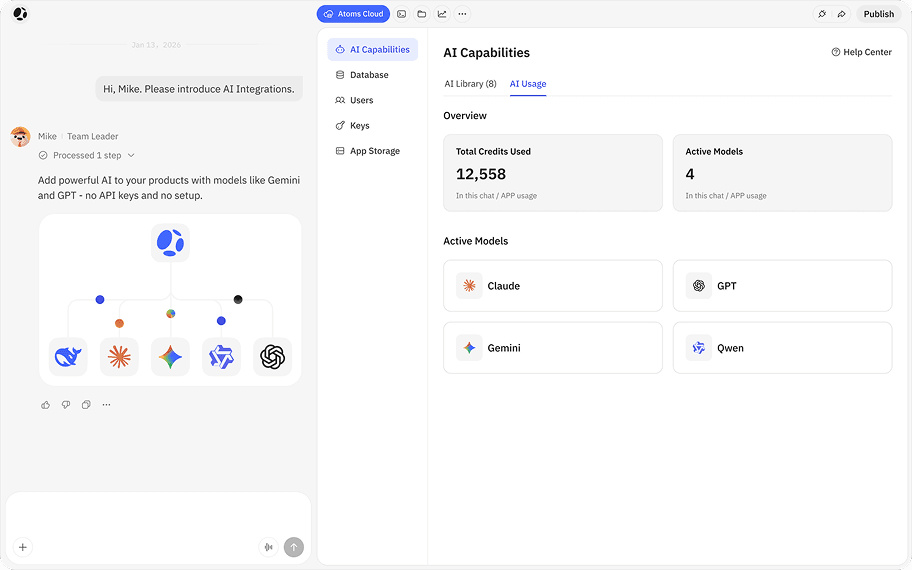Click the plus attach button in chat input
912x570 pixels.
[23, 547]
